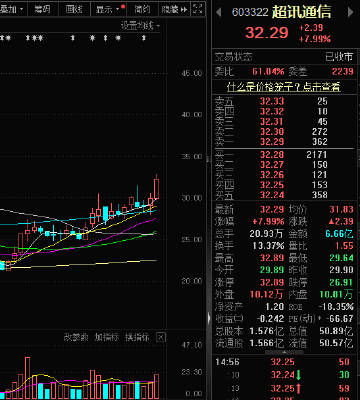Viewport: 360px width, 400px height.
Task: Select sell-two price 32.30
Action: click(272, 131)
